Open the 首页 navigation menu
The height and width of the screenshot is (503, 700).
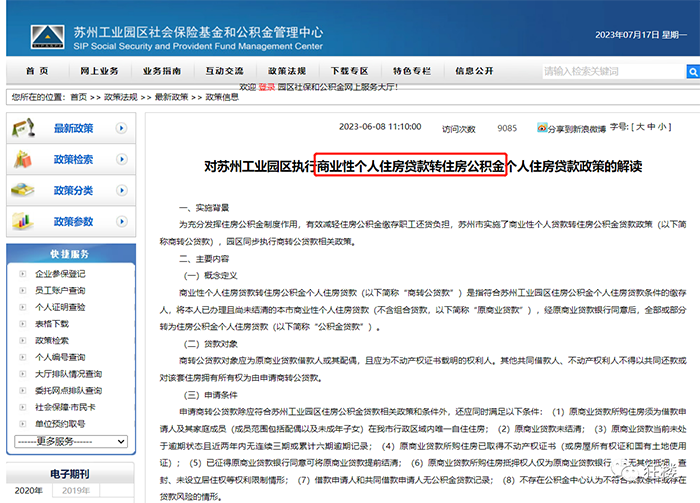click(37, 71)
